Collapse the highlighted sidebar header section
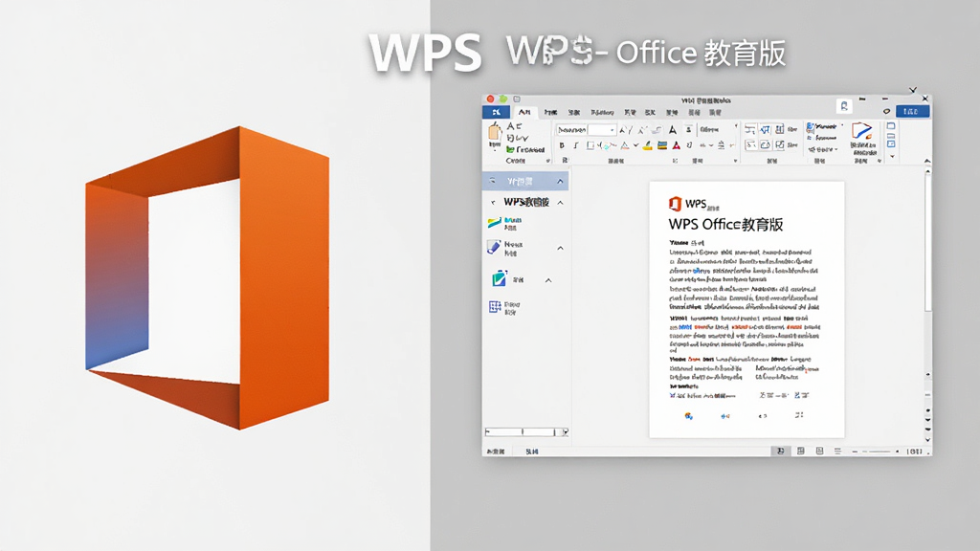The height and width of the screenshot is (551, 980). coord(560,181)
